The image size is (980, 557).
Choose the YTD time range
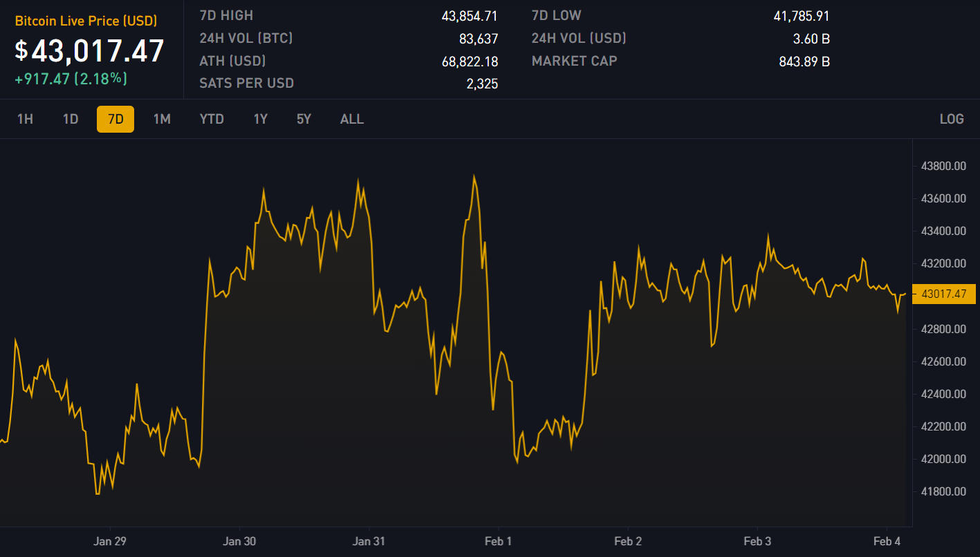(212, 119)
